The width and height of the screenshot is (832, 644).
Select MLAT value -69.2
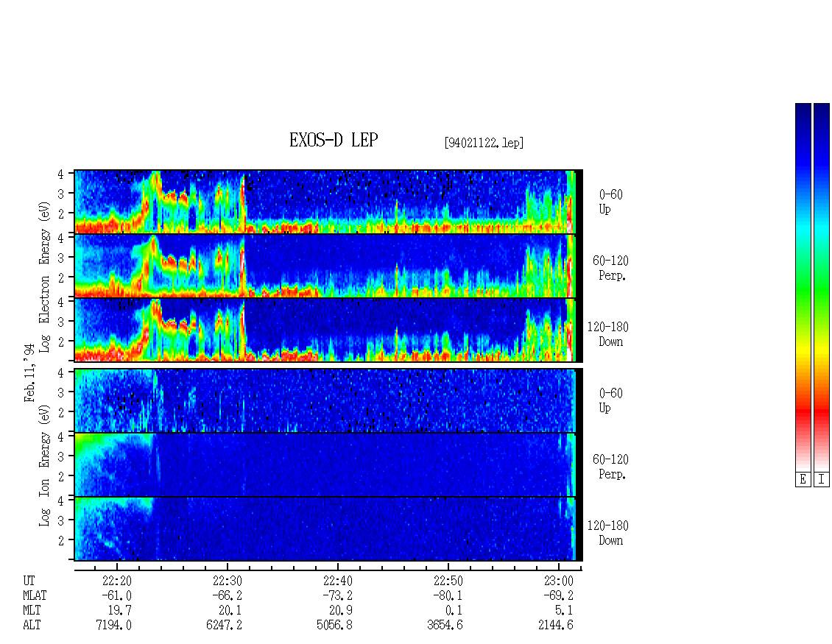pyautogui.click(x=558, y=595)
